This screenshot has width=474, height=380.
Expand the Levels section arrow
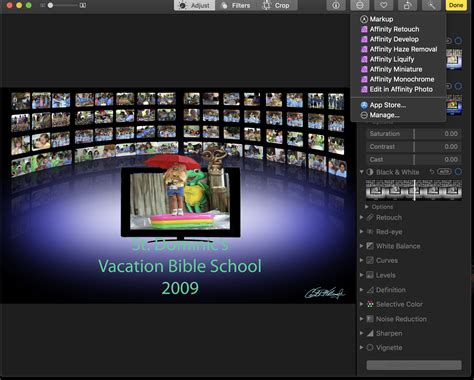coord(361,275)
